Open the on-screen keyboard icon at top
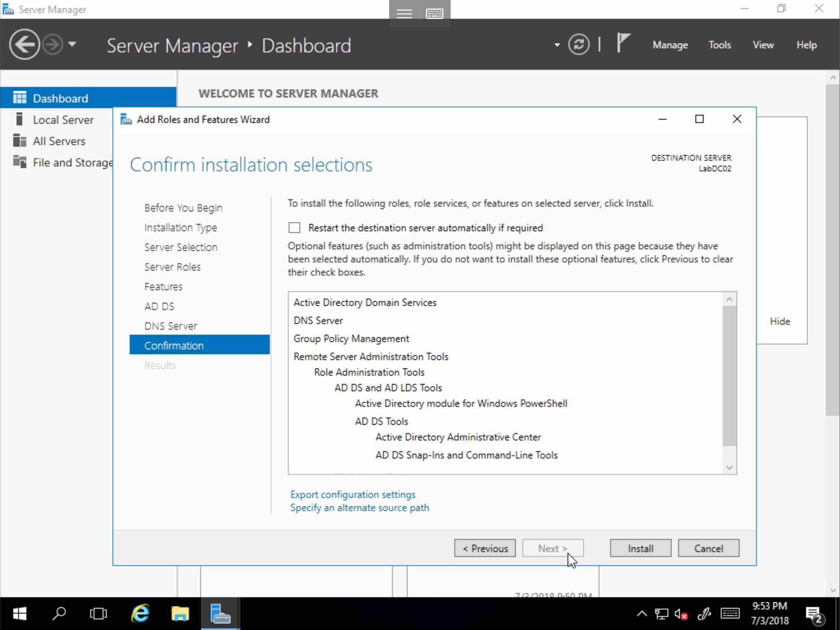The width and height of the screenshot is (840, 630). click(x=434, y=13)
